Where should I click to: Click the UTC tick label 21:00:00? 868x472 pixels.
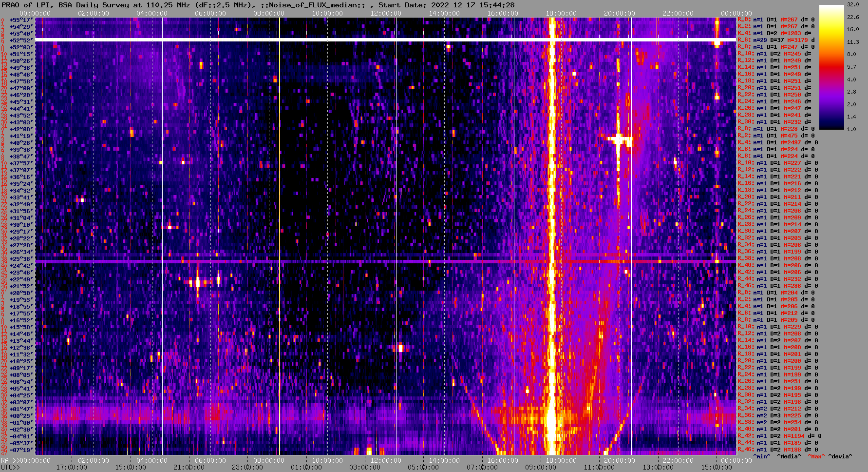click(x=189, y=467)
